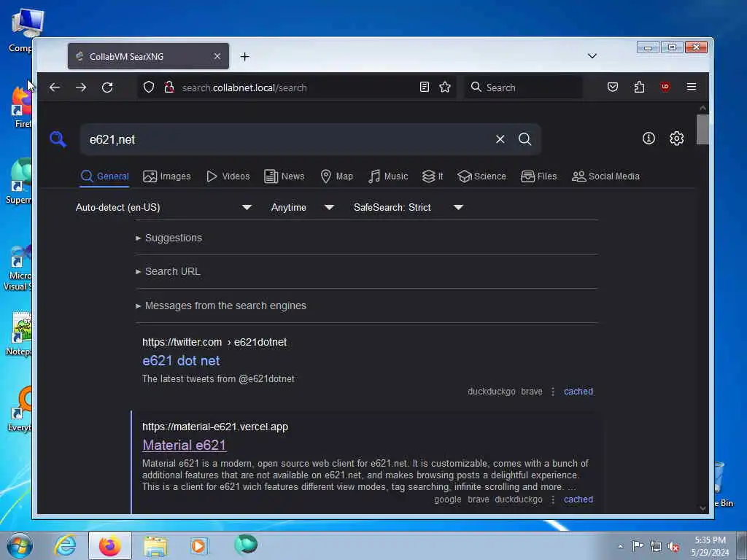Open cached link for e621 dot net result

tap(578, 392)
